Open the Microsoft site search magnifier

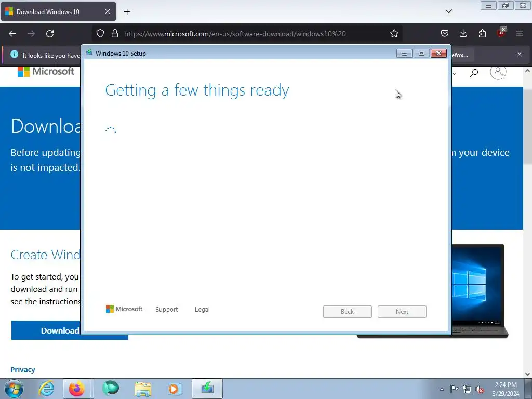pyautogui.click(x=474, y=73)
